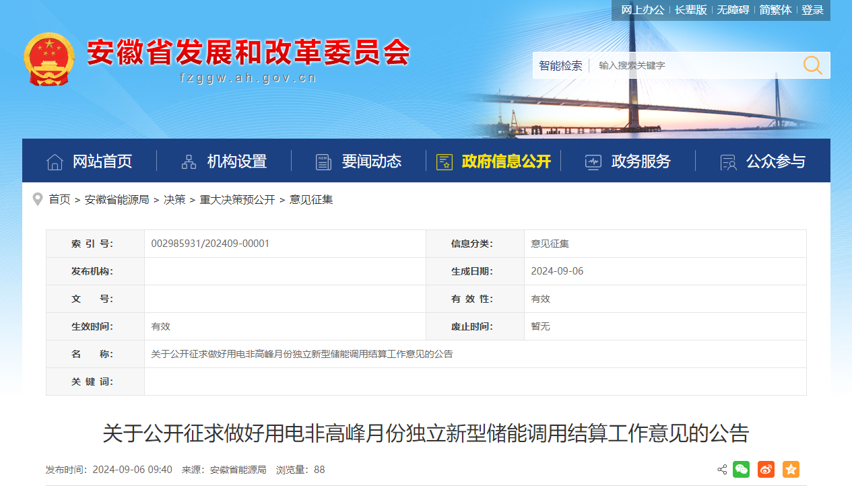This screenshot has height=504, width=852.
Task: Click the 意见征集 breadcrumb link
Action: (x=311, y=200)
